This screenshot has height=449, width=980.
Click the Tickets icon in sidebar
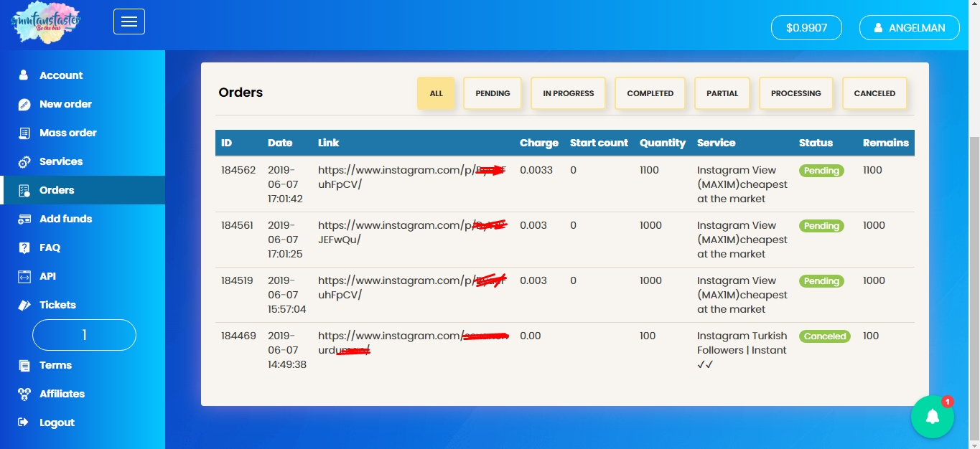24,305
